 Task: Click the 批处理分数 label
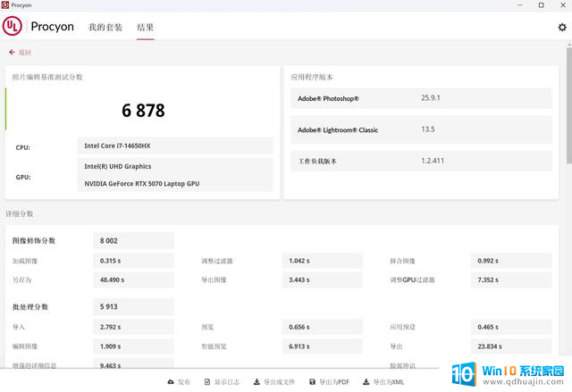click(x=30, y=307)
